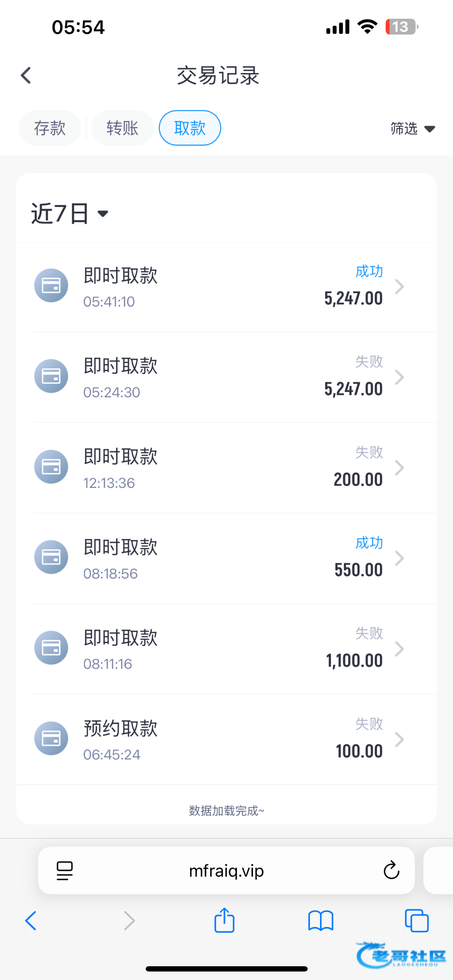Switch to the 转账 tab

pyautogui.click(x=122, y=128)
